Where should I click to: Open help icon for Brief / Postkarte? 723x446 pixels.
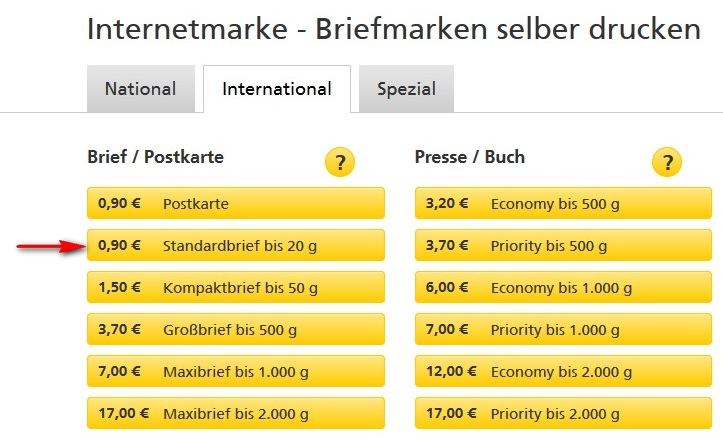pyautogui.click(x=340, y=162)
